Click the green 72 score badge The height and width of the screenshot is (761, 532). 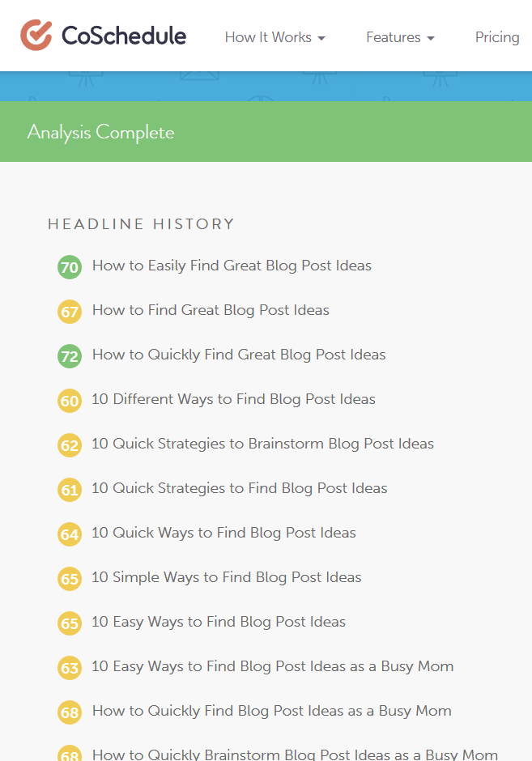click(x=70, y=356)
